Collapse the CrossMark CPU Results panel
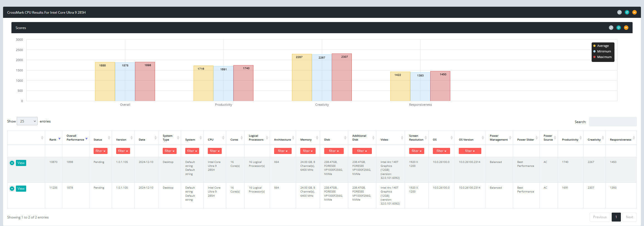The width and height of the screenshot is (644, 226). (x=634, y=12)
